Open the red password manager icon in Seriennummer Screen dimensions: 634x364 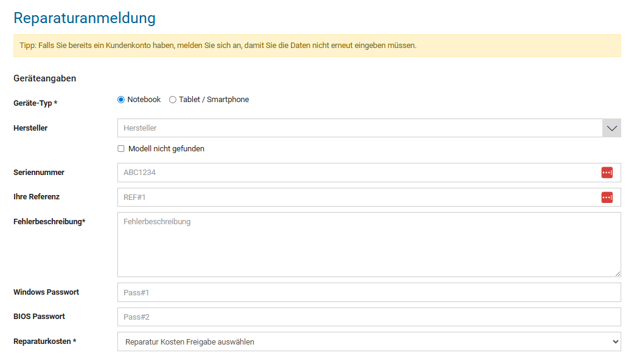607,173
